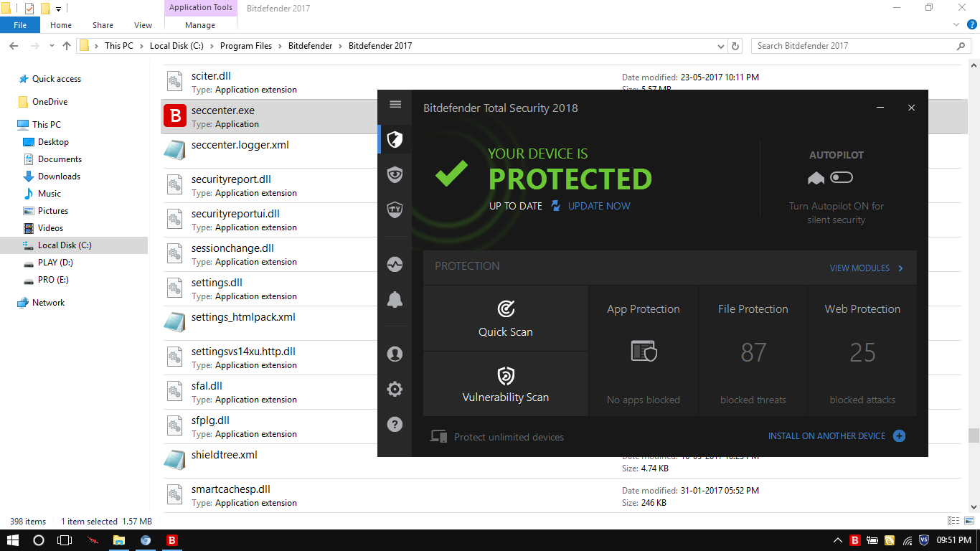The height and width of the screenshot is (551, 980).
Task: Open the recent locations dropdown in Explorer
Action: 52,46
